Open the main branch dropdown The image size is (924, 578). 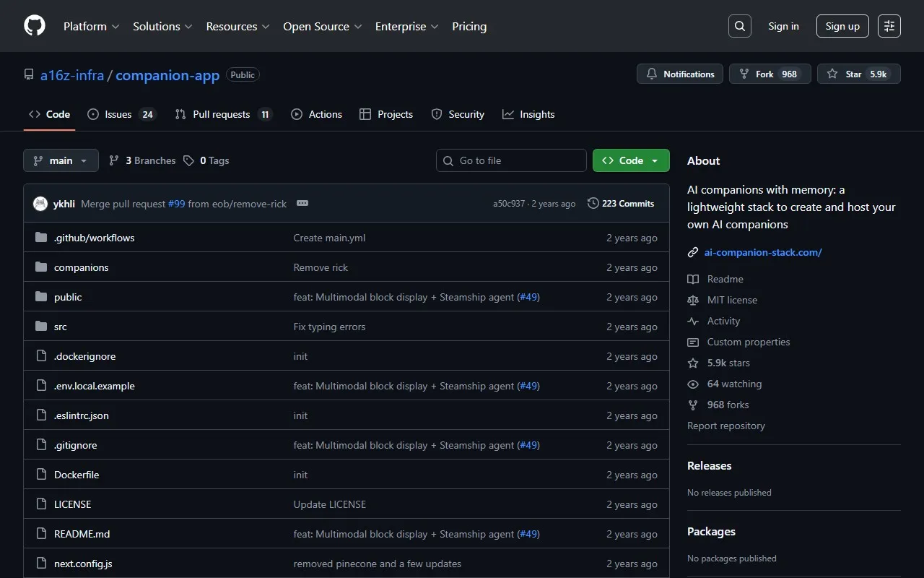coord(61,160)
